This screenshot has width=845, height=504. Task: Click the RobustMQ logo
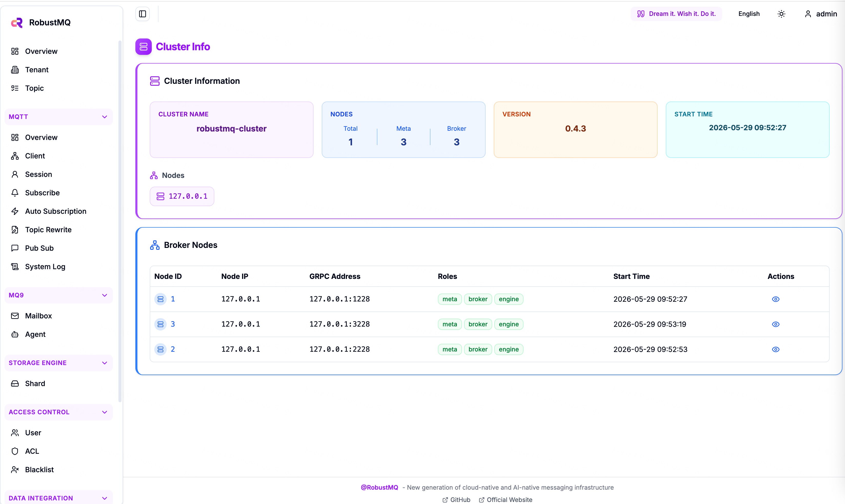pyautogui.click(x=17, y=22)
